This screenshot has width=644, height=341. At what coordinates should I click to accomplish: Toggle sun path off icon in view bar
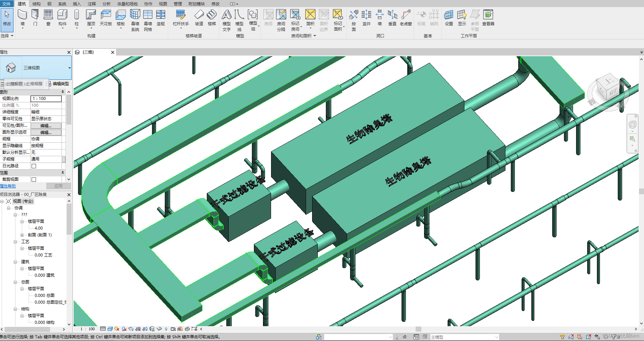[117, 329]
